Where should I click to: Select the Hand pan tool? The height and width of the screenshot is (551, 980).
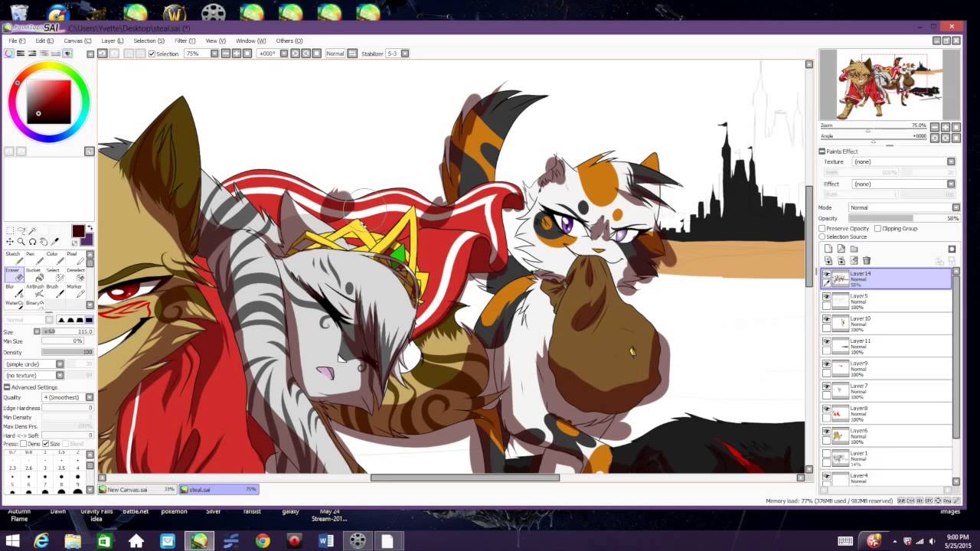(44, 242)
